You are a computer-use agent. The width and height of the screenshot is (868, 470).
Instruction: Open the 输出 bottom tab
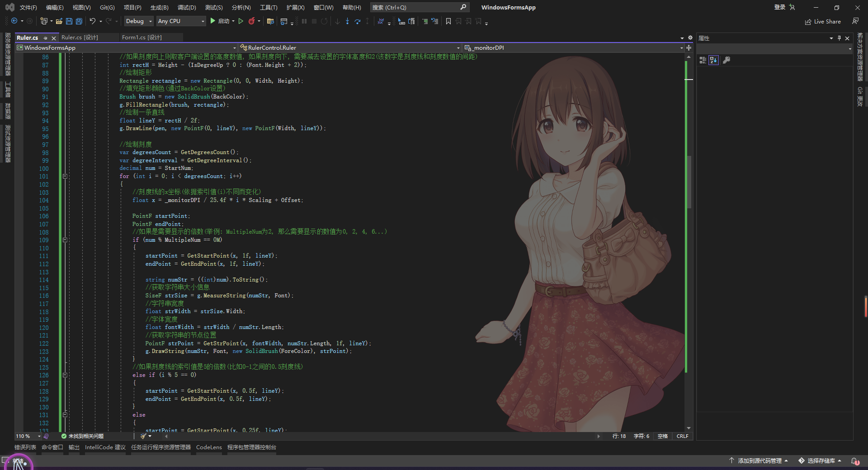coord(74,447)
